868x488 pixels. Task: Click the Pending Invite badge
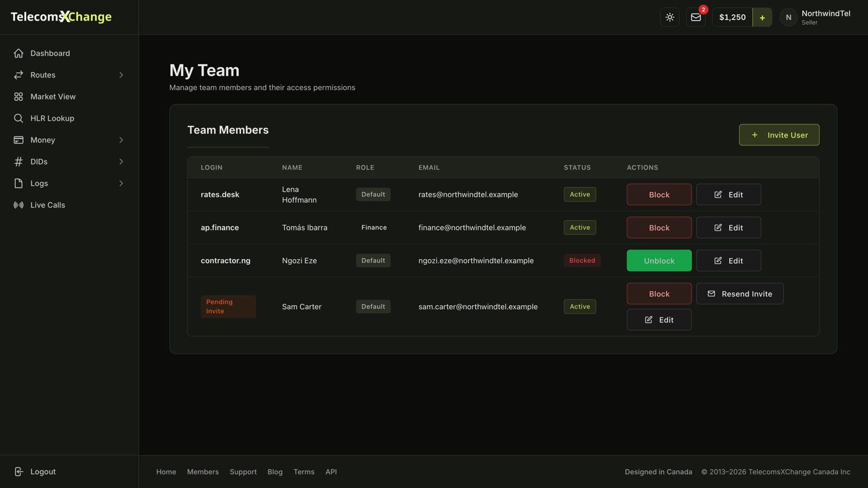(x=228, y=306)
